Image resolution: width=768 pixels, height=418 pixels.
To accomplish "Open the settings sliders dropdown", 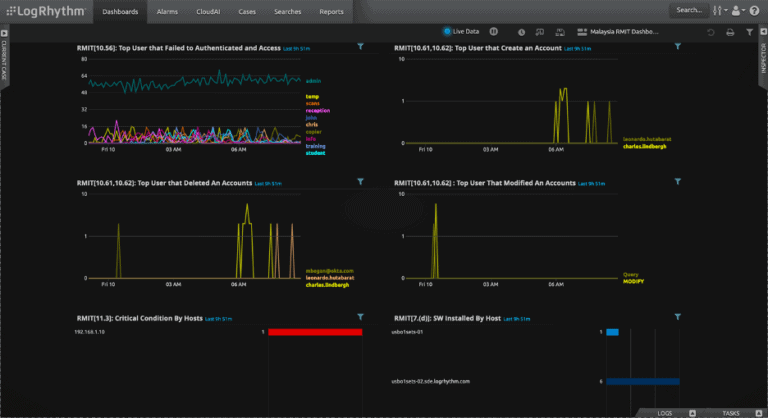I will coord(718,10).
